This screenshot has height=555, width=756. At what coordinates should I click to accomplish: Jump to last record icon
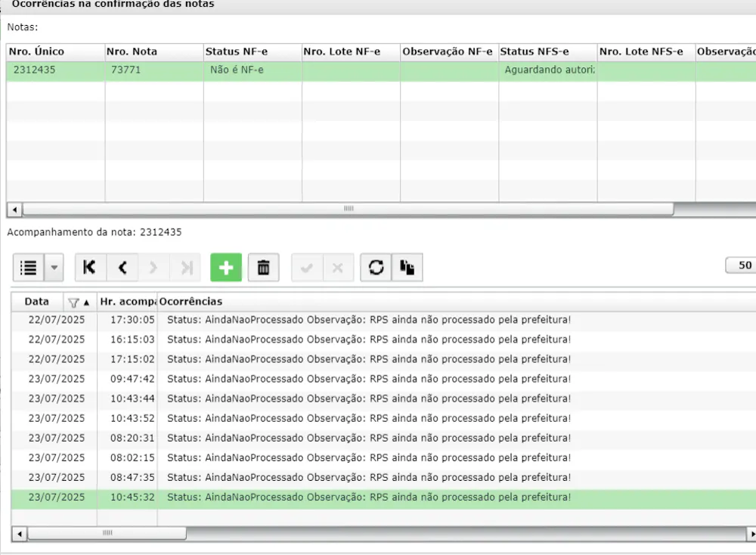click(x=186, y=267)
